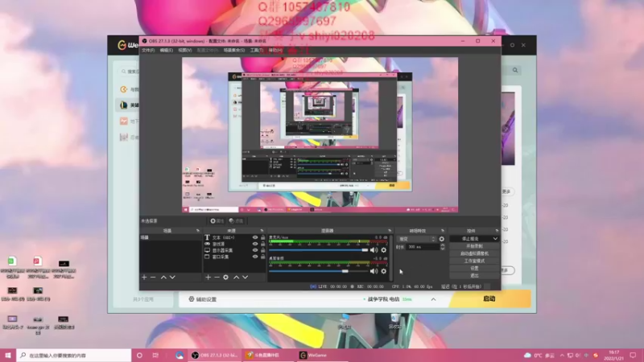The width and height of the screenshot is (644, 362).
Task: Select the game capture source
Action: pyautogui.click(x=218, y=244)
